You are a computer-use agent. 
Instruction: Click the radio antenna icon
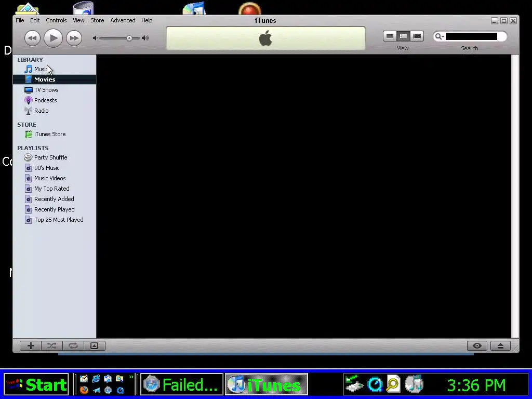coord(29,111)
